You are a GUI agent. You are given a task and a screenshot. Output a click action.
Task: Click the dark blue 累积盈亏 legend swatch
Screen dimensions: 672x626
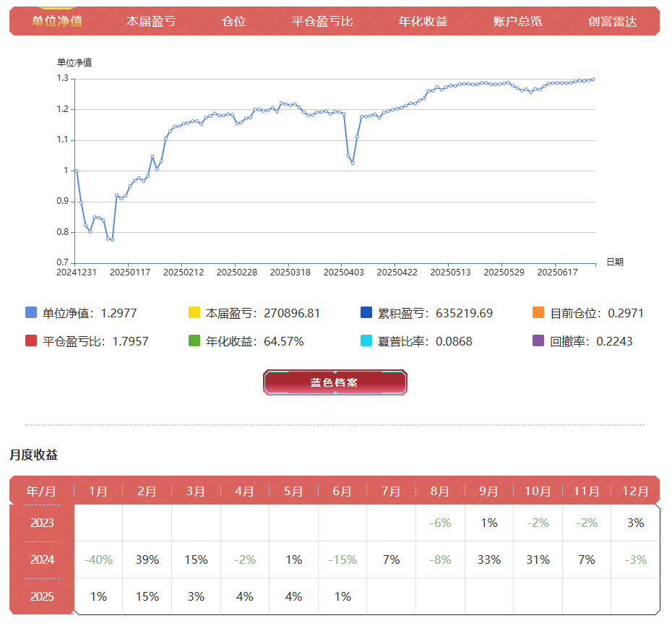click(366, 313)
